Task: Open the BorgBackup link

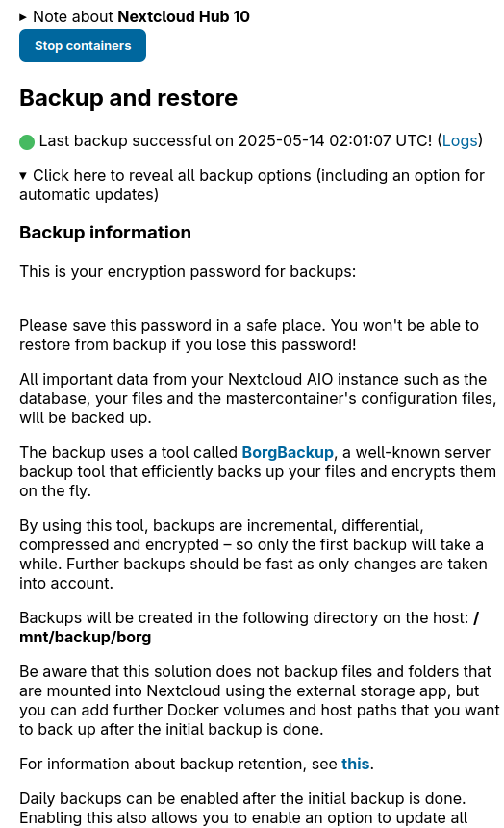Action: pos(288,453)
